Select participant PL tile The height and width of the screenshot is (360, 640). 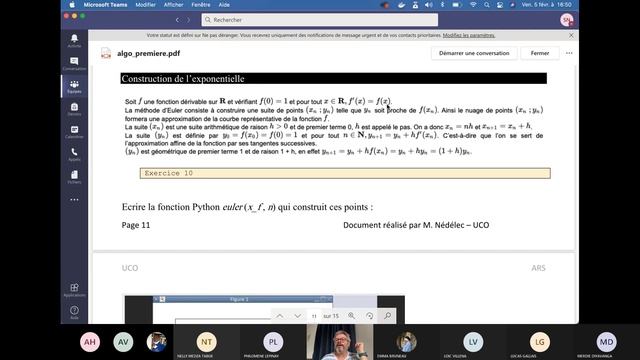click(x=273, y=342)
